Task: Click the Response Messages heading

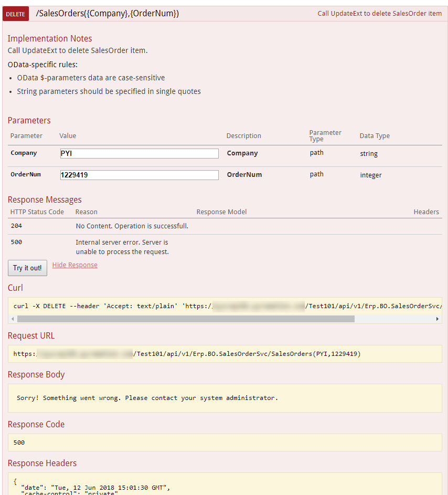Action: (x=45, y=199)
